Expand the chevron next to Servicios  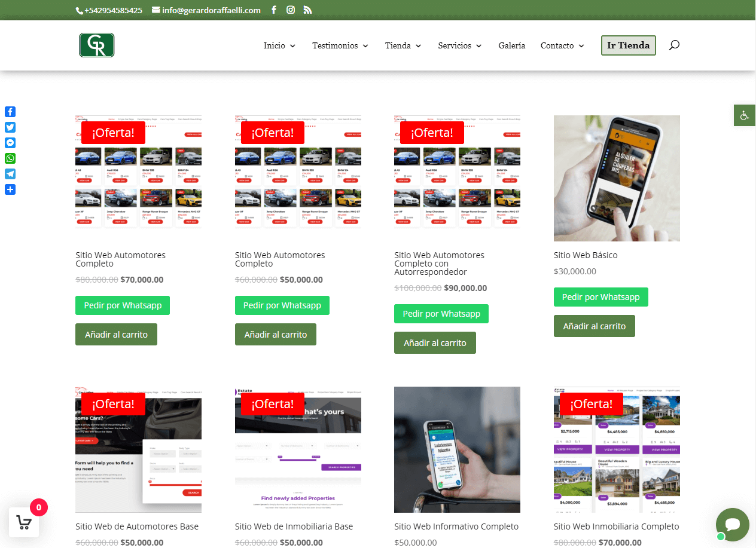point(479,46)
